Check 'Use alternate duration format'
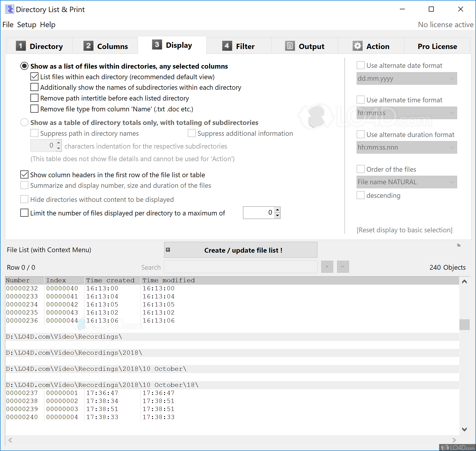Image resolution: width=476 pixels, height=451 pixels. click(x=361, y=134)
